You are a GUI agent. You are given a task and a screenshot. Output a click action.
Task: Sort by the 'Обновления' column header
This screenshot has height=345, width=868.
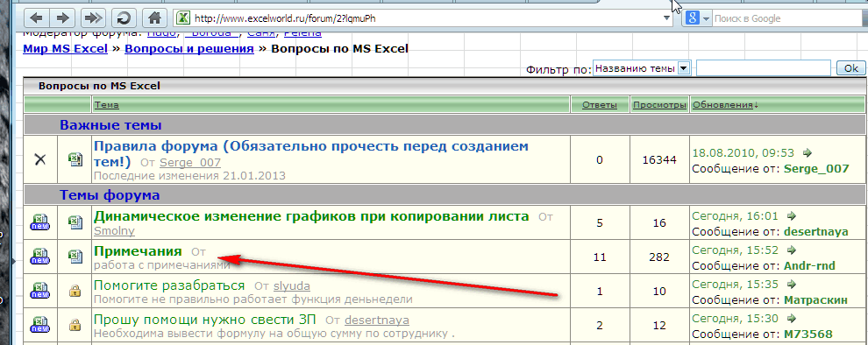[725, 105]
